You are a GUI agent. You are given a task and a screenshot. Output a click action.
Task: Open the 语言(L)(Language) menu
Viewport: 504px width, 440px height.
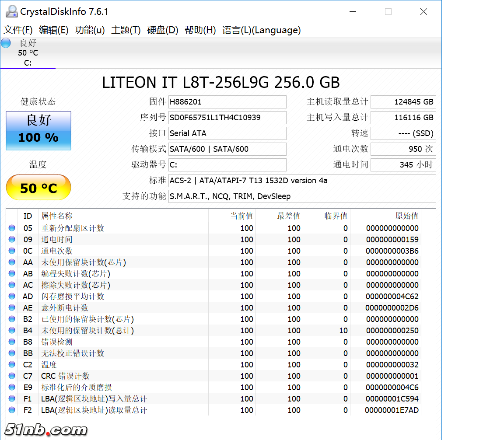pos(261,30)
